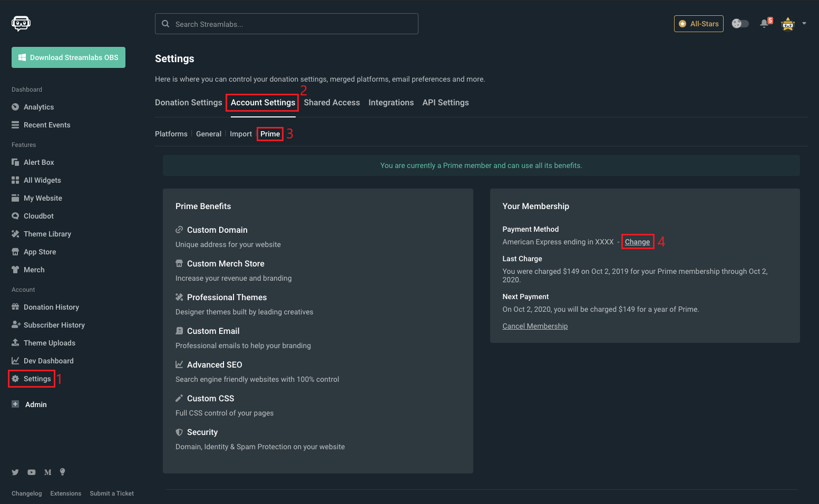819x504 pixels.
Task: Focus the Search Streamlabs field
Action: [287, 24]
